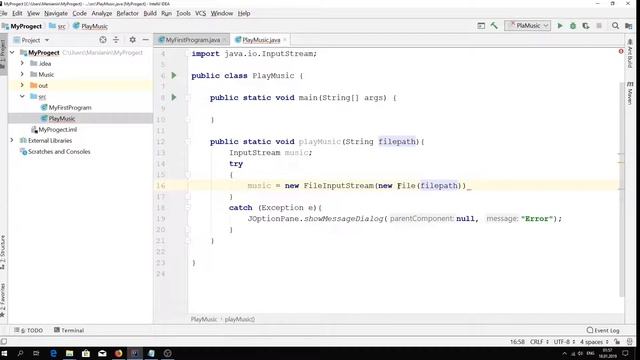Run the PlaMusic configuration with the green play button
The image size is (640, 360).
[560, 26]
